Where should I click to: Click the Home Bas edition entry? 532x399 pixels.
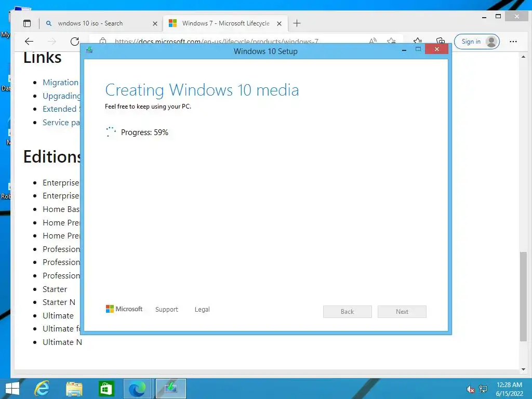61,209
